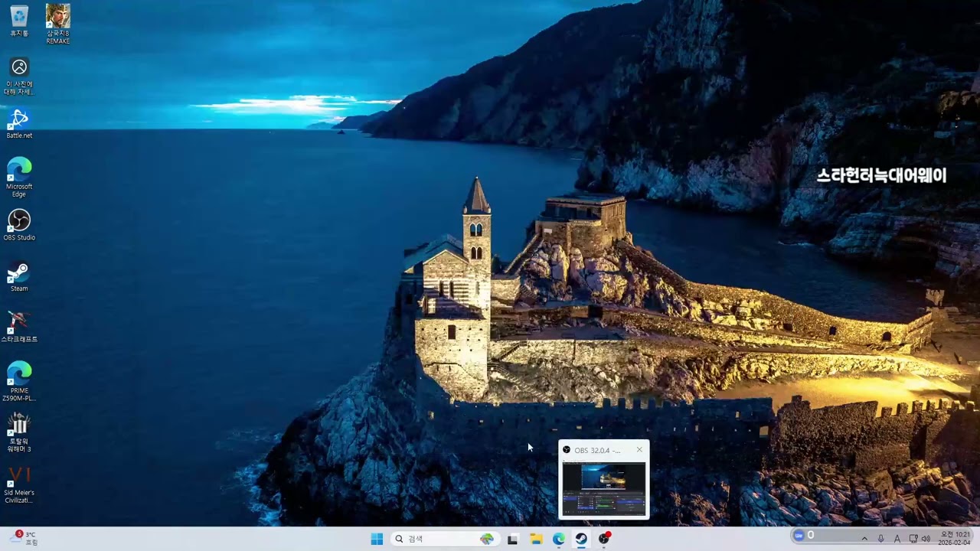Select the Microsoft Edge desktop shortcut
Screen dimensions: 980x551
pos(19,178)
